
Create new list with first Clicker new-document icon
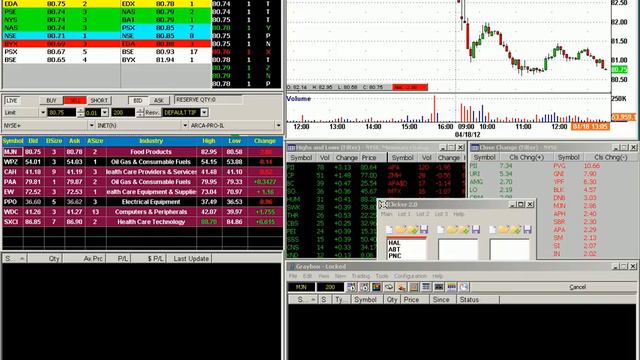pos(389,230)
